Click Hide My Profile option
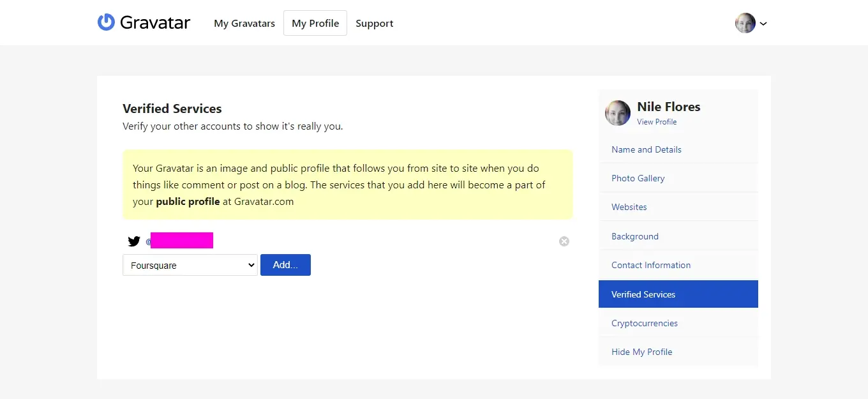Viewport: 868px width, 399px height. 641,352
